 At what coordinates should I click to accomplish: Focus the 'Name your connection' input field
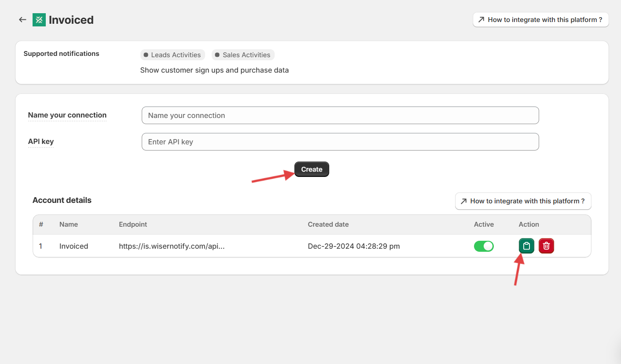pos(340,115)
